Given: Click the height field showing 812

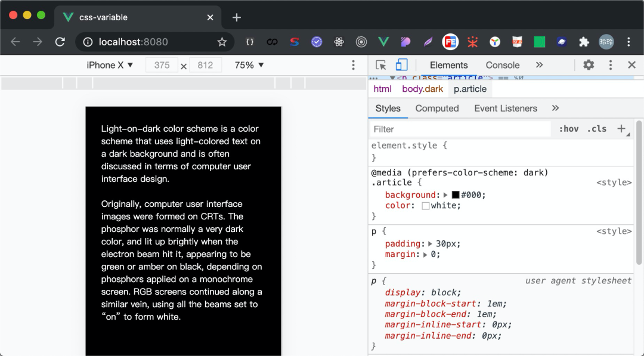Looking at the screenshot, I should click(x=205, y=65).
